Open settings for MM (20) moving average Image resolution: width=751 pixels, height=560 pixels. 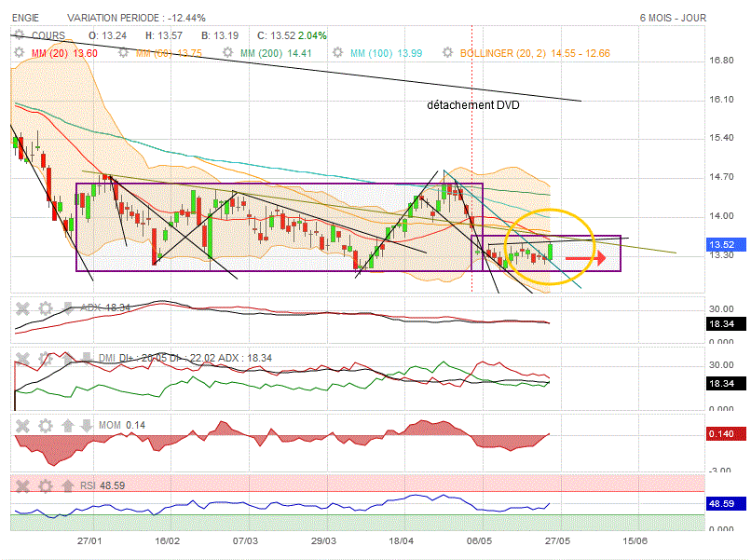point(21,53)
